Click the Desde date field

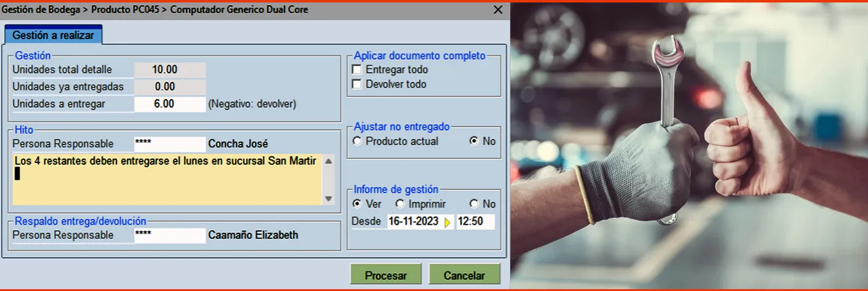tap(414, 222)
